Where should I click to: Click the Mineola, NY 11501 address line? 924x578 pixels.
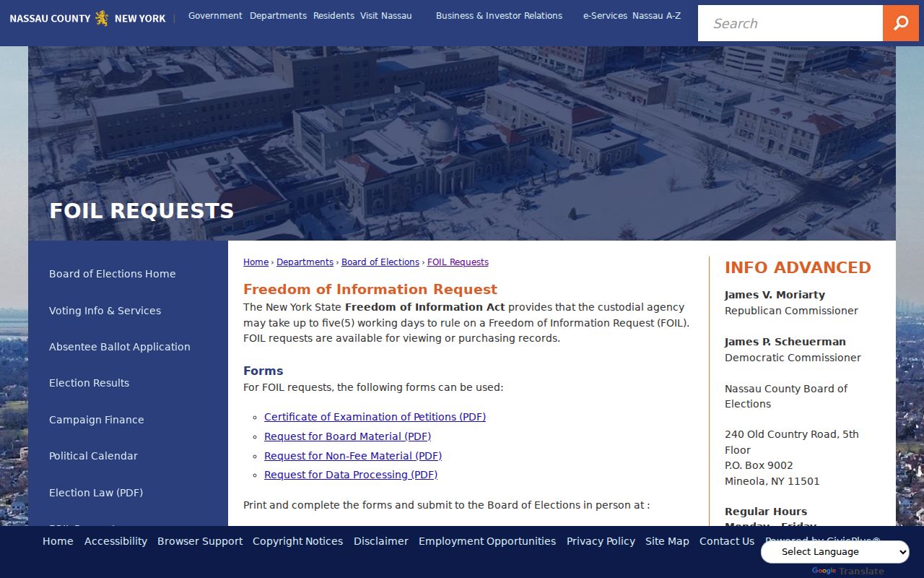[772, 481]
